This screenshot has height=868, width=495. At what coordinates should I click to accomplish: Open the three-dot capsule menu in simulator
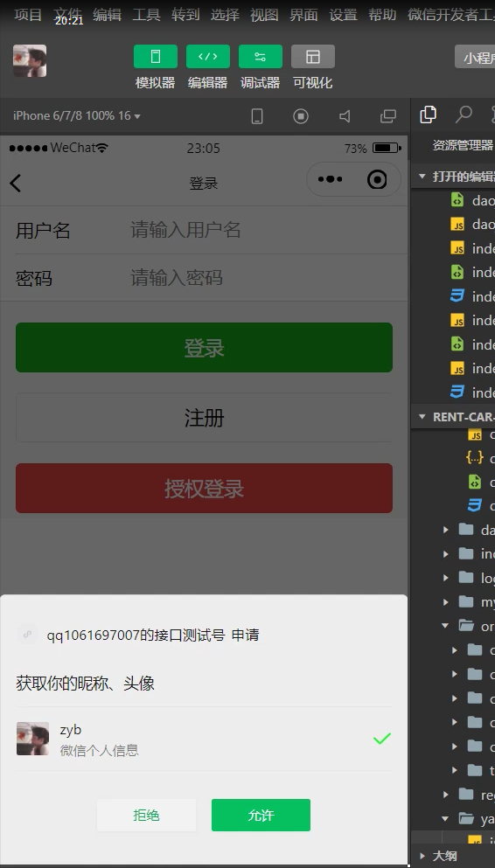coord(330,179)
